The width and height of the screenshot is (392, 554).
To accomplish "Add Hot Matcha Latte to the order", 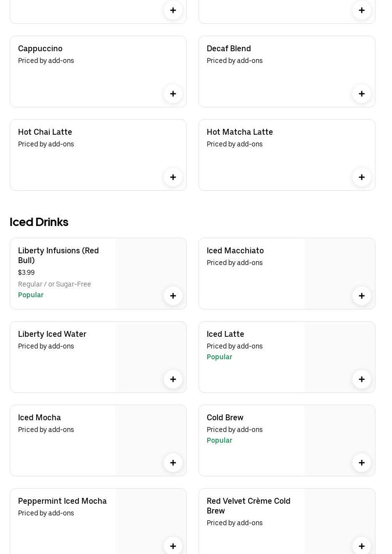I will click(x=362, y=177).
